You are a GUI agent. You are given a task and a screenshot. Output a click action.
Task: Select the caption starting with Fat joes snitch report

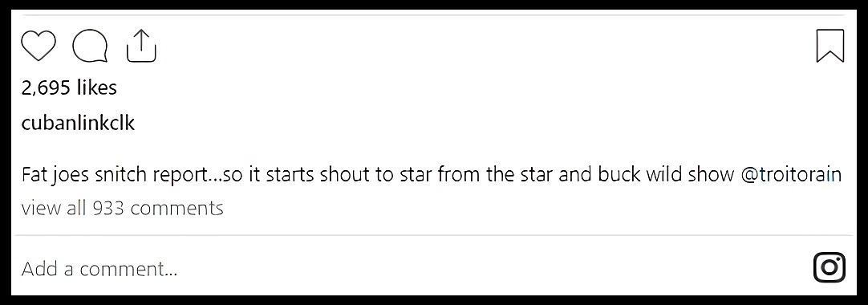[x=432, y=175]
